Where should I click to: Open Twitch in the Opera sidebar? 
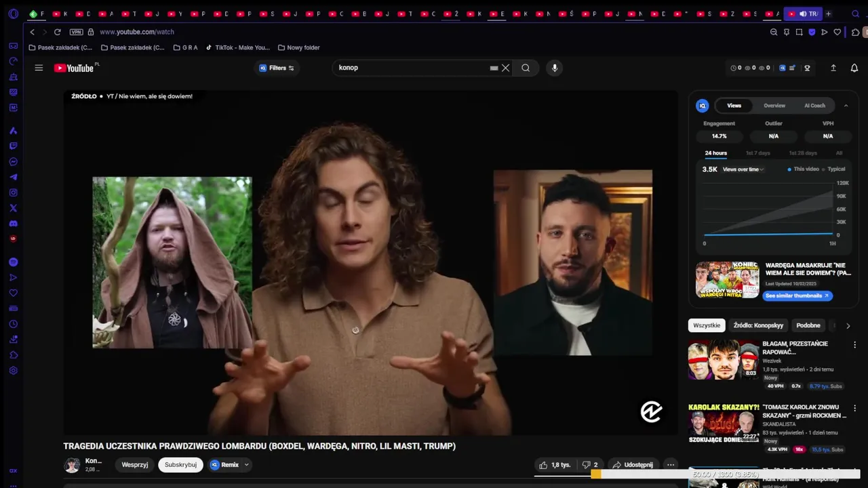click(x=13, y=146)
